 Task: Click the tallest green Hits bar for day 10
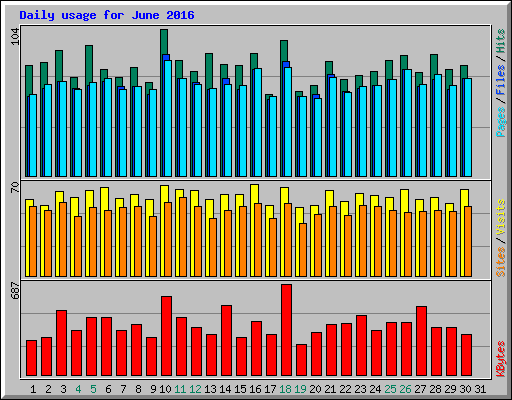point(164,42)
